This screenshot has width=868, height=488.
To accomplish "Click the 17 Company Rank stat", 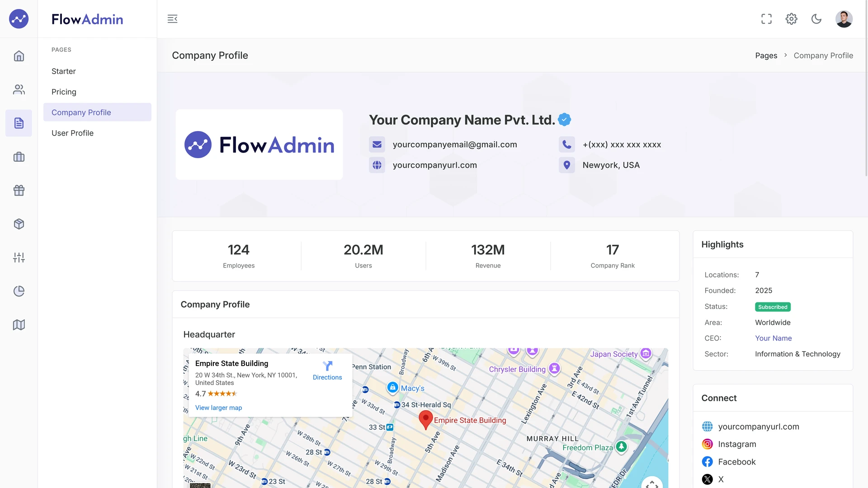I will pyautogui.click(x=613, y=256).
